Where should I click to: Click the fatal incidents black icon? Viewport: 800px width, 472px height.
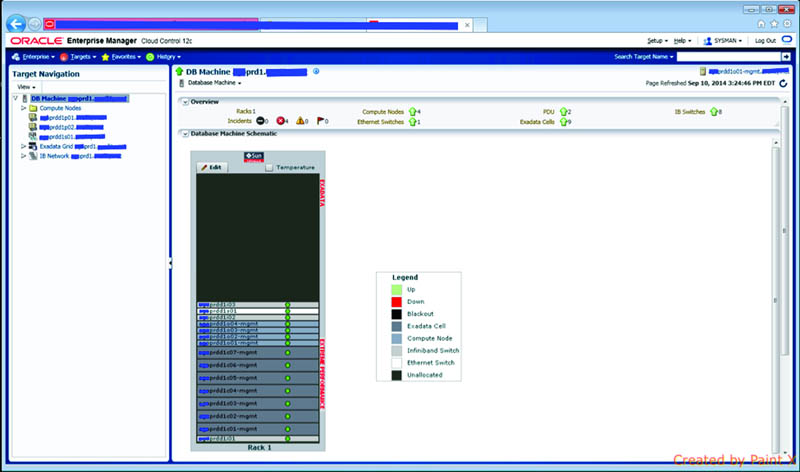click(260, 121)
